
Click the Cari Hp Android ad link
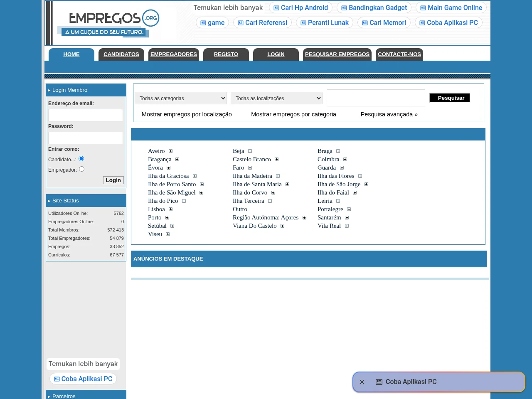click(300, 8)
